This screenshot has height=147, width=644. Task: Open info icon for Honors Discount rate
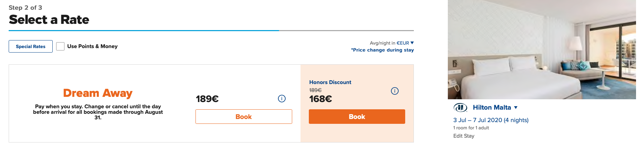[x=395, y=91]
